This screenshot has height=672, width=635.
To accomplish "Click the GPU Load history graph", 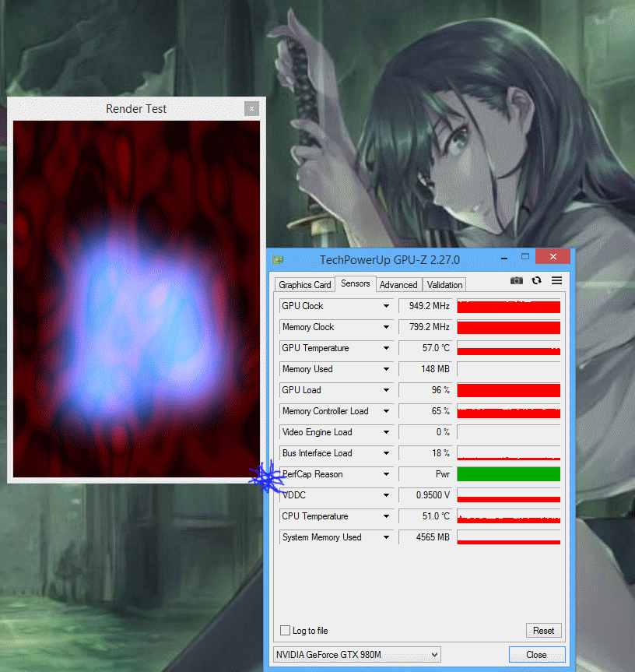I will pos(509,390).
